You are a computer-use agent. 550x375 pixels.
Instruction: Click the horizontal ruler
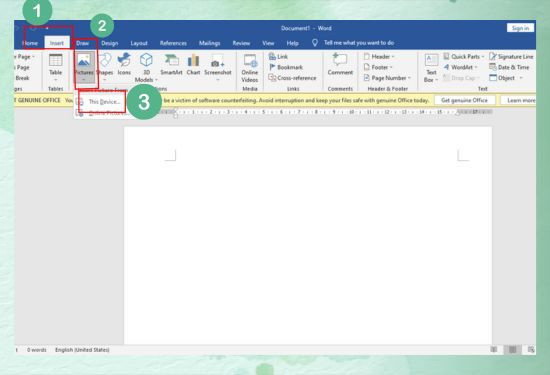pos(326,112)
